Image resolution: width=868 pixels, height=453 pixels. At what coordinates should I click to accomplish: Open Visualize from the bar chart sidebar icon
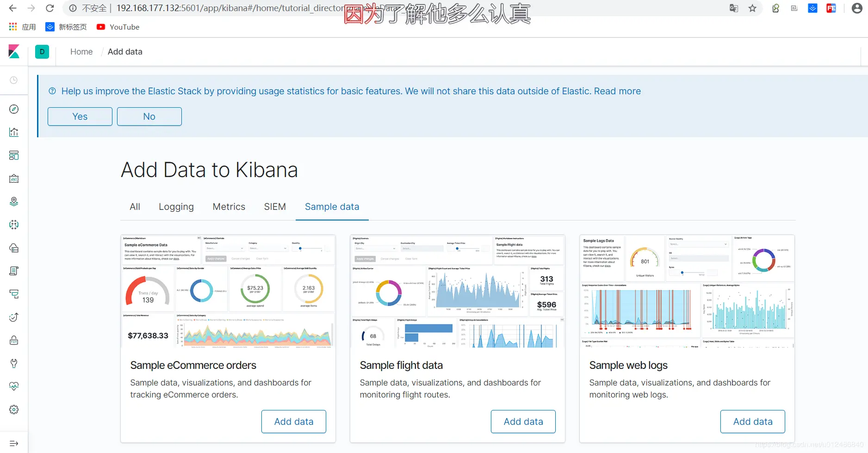coord(14,132)
